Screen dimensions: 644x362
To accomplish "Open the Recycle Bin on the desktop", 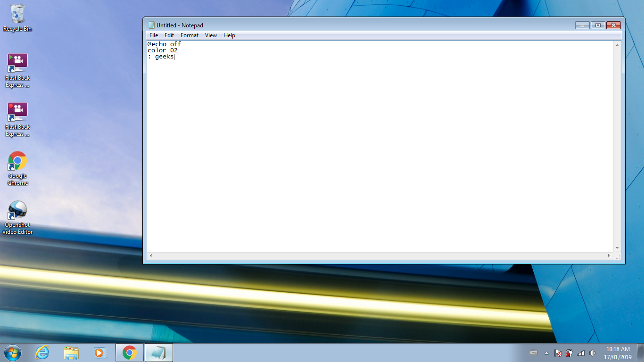I will (x=17, y=14).
